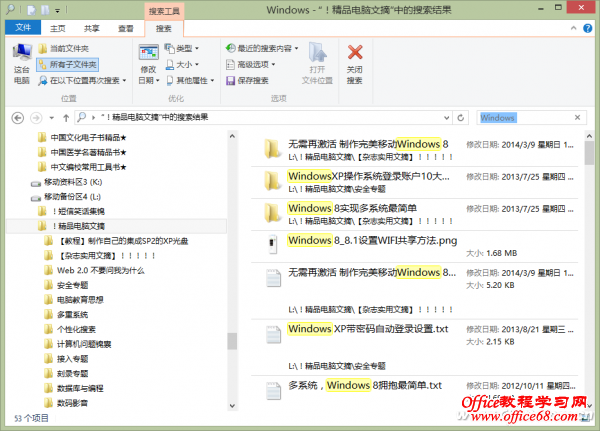Click the results list scrollbar thumb

tap(589, 153)
